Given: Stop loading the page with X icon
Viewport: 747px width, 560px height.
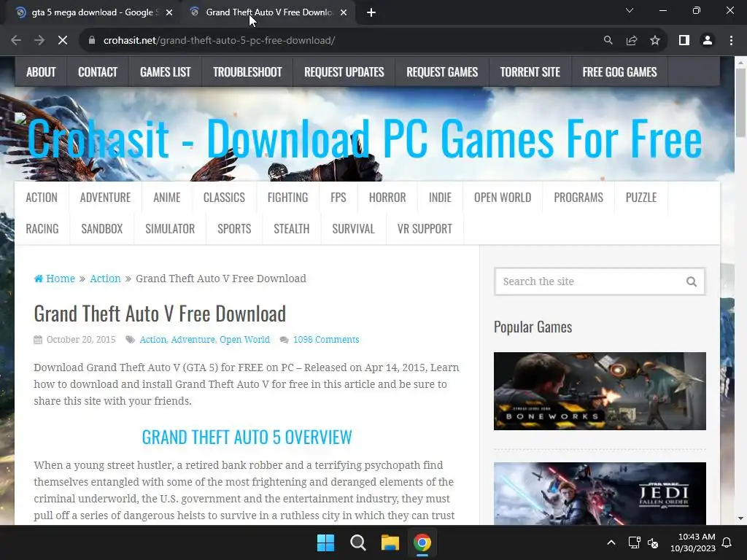Looking at the screenshot, I should 63,41.
